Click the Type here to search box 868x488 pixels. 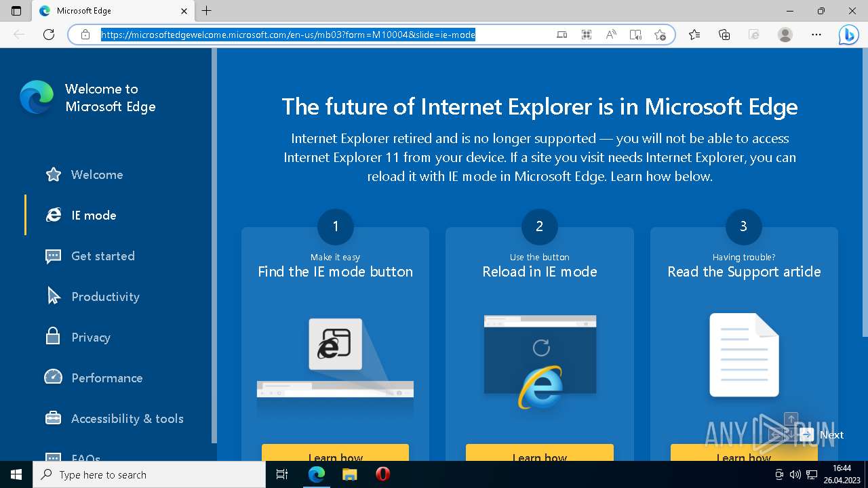(x=149, y=474)
